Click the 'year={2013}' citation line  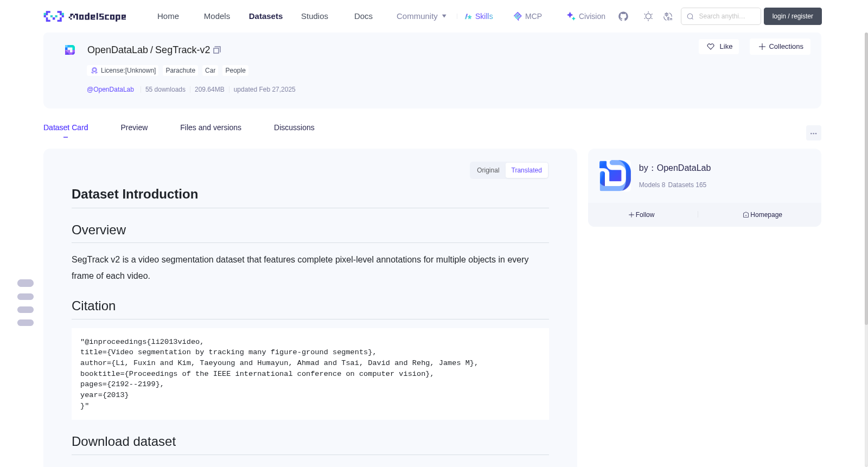[x=105, y=395]
